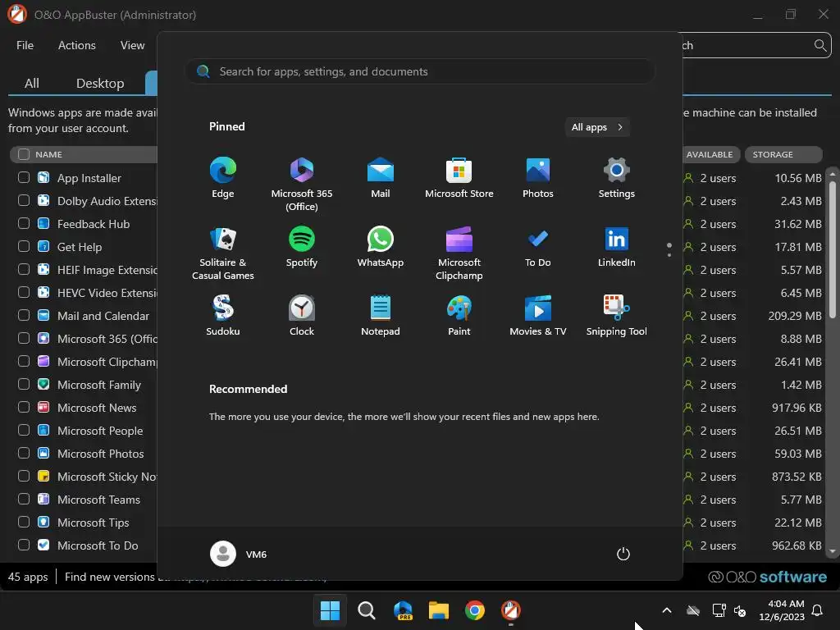Select the Microsoft To Do row
The image size is (840, 630).
pyautogui.click(x=98, y=546)
